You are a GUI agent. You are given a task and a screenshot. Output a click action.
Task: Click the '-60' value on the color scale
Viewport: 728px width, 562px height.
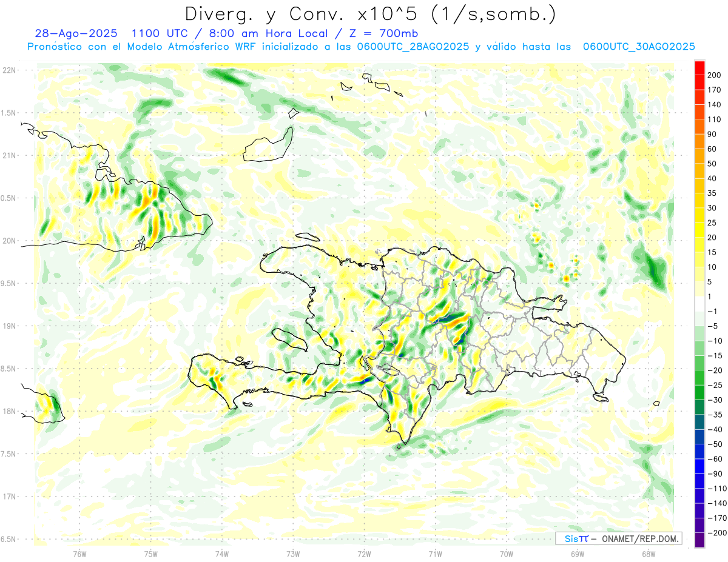point(715,459)
